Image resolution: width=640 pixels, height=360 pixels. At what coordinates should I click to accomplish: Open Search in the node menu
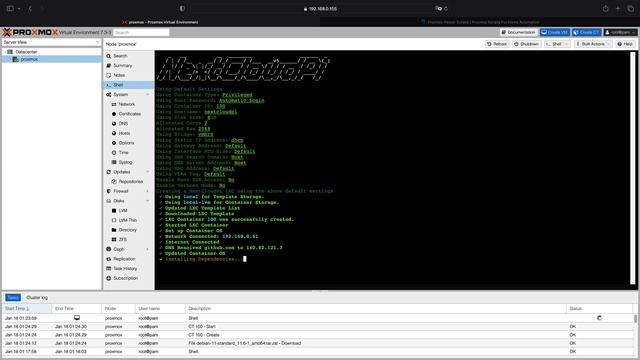pos(120,56)
